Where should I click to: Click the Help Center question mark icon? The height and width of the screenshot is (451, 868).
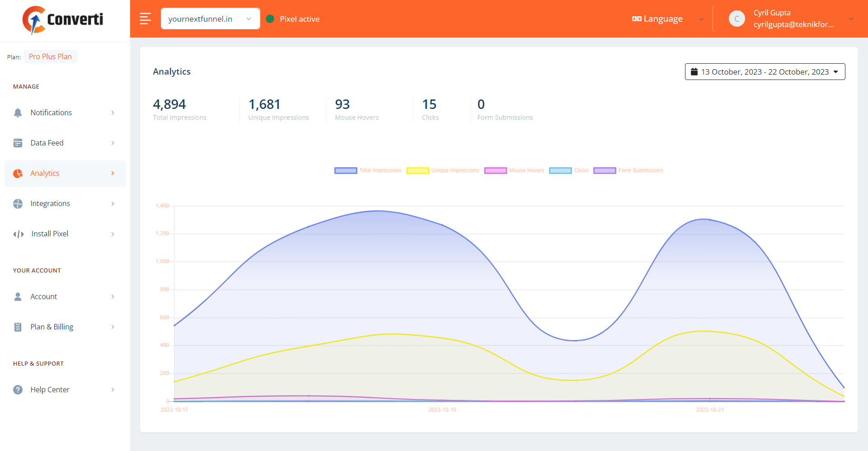point(18,390)
